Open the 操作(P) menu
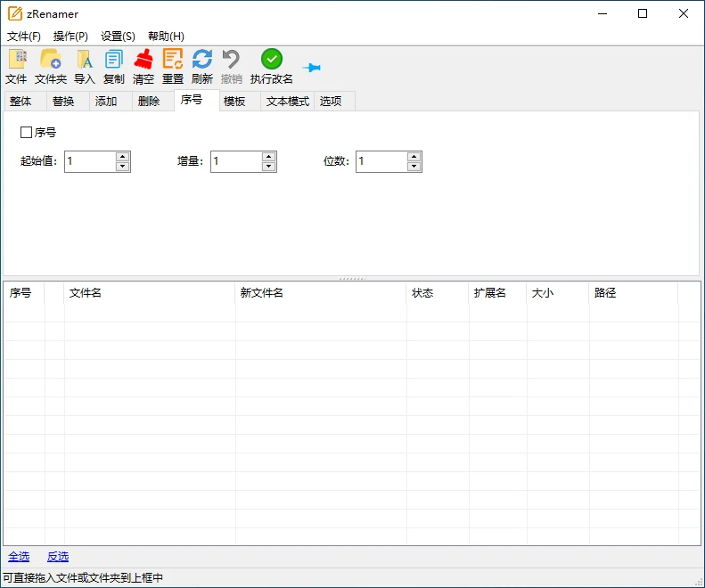705x588 pixels. (x=70, y=37)
